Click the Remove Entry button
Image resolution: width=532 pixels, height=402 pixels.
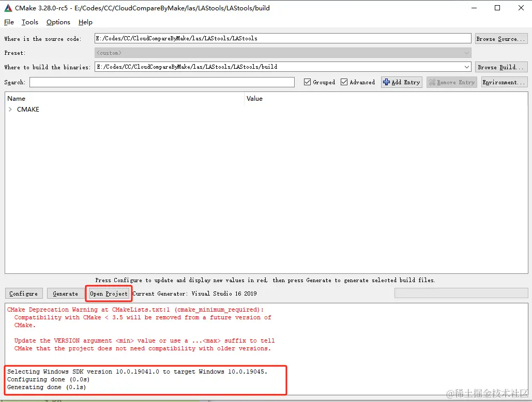point(451,82)
